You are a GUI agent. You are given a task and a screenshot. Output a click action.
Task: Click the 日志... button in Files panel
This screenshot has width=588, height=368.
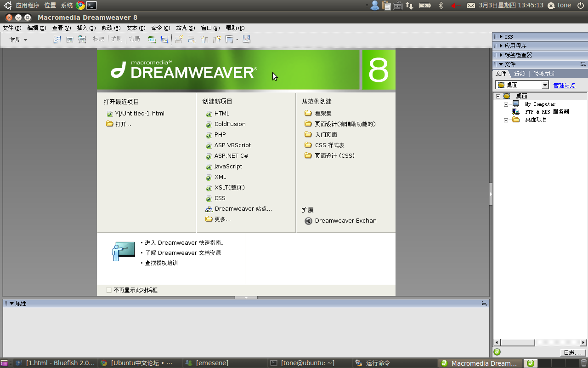click(573, 353)
